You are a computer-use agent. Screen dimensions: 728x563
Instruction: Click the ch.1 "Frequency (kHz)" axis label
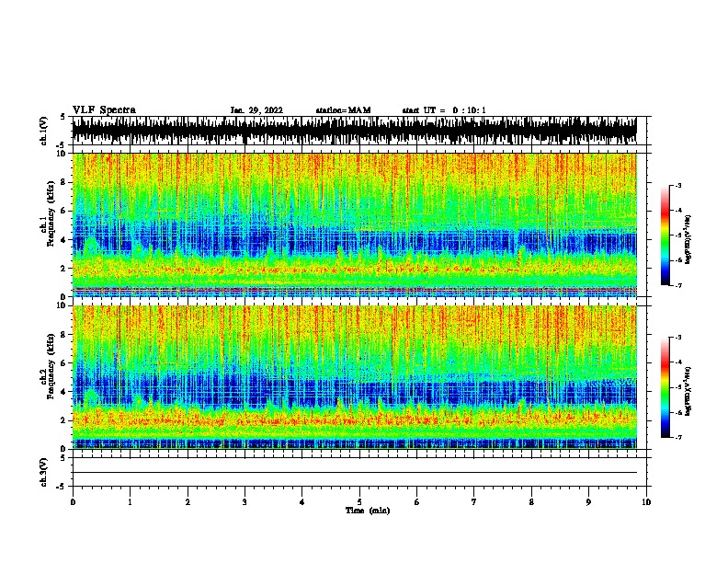tap(51, 213)
